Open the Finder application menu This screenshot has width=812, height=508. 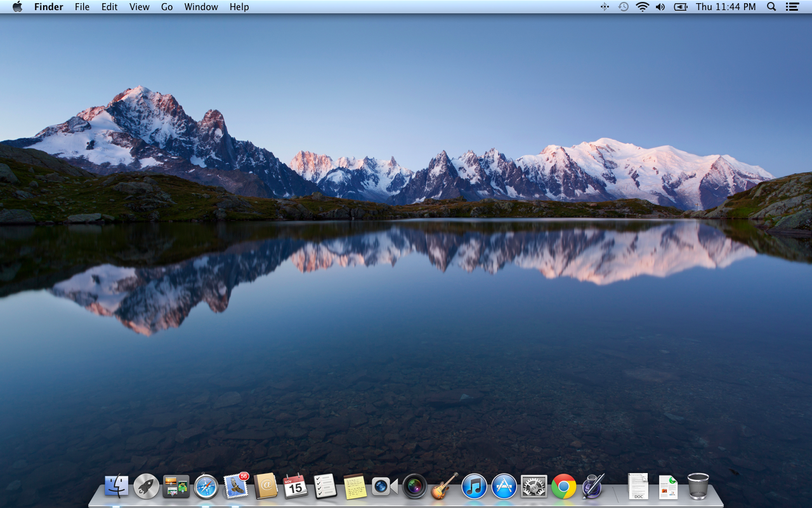[48, 7]
